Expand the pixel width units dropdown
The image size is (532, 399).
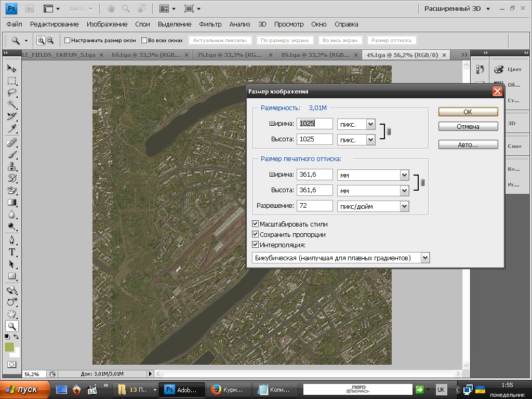[370, 124]
